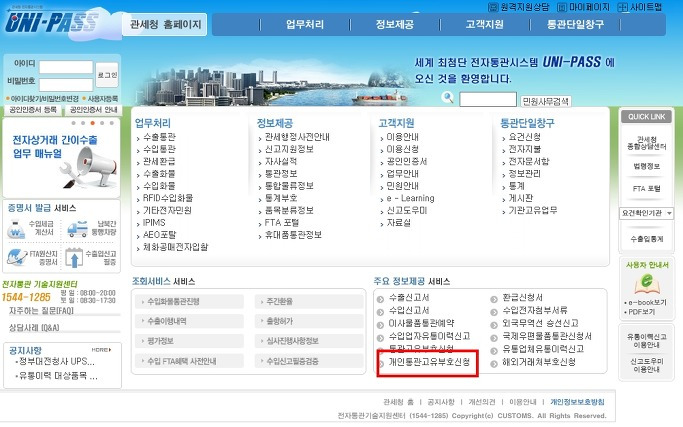Viewport: 683px width, 427px height.
Task: Click 수입신고필증검증 button
Action: (309, 361)
